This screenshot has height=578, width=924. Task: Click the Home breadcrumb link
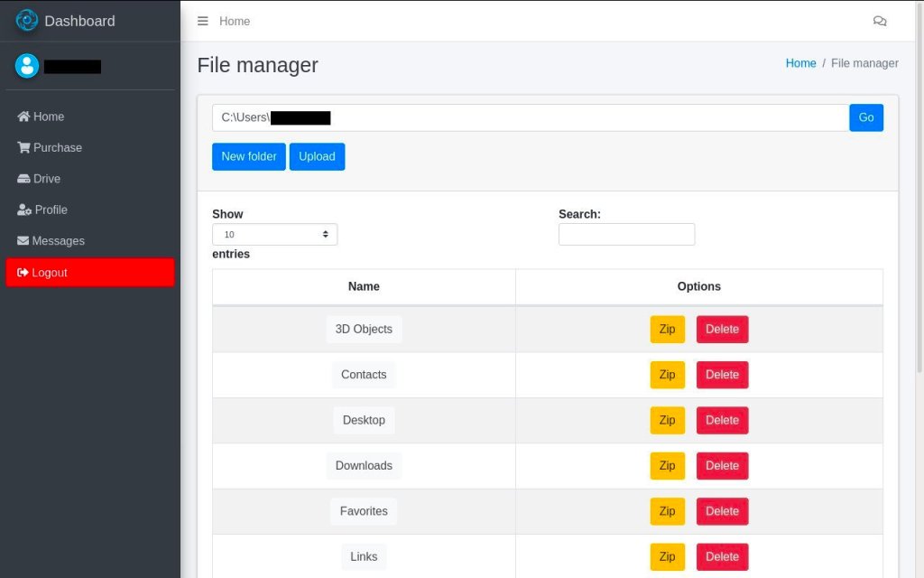[800, 63]
